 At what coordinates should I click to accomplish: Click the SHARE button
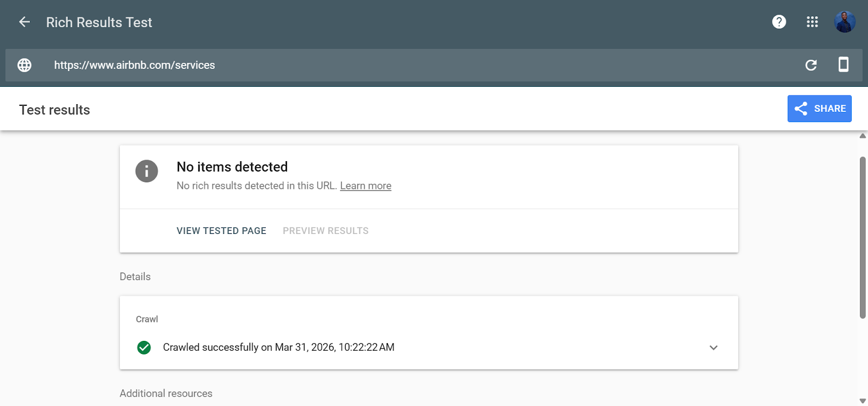point(819,109)
